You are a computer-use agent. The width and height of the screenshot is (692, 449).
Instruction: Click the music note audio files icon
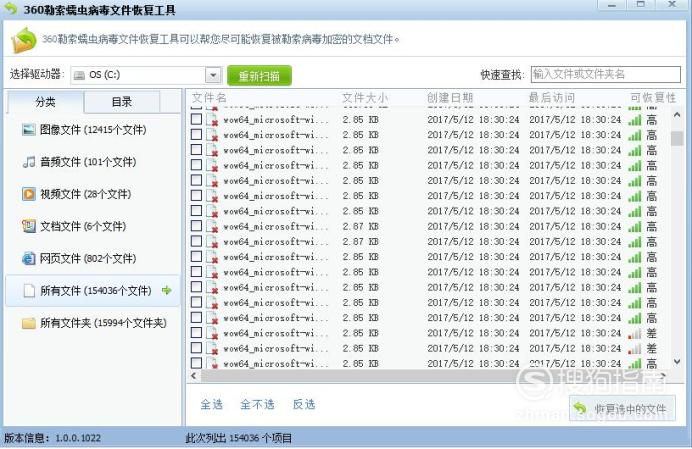click(x=29, y=162)
